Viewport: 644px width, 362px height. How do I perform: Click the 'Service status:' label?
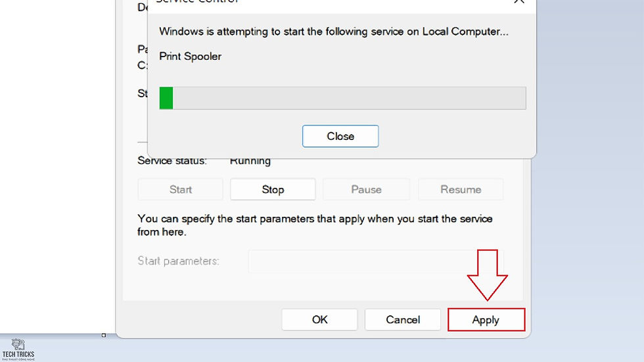pos(172,161)
